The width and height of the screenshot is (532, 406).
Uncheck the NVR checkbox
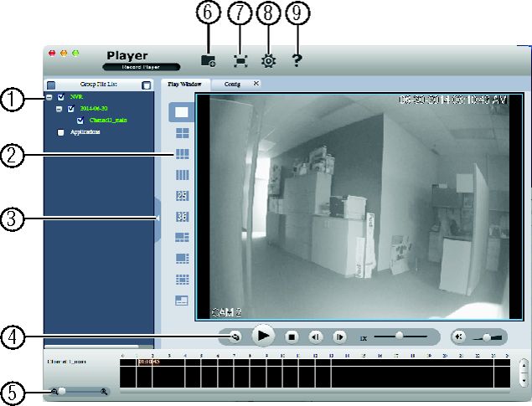click(60, 97)
